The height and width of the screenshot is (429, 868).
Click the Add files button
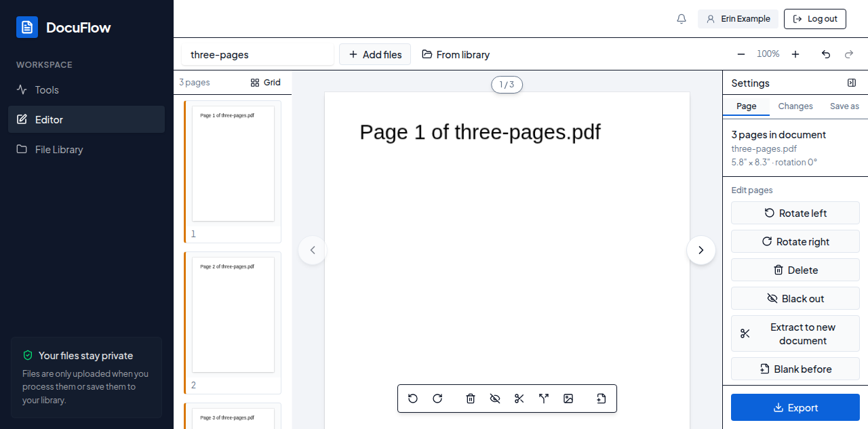(x=375, y=54)
